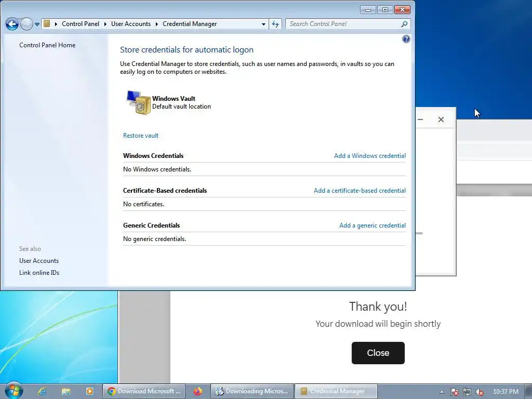Open the clock showing 10:37 PM
The height and width of the screenshot is (399, 532).
[506, 392]
